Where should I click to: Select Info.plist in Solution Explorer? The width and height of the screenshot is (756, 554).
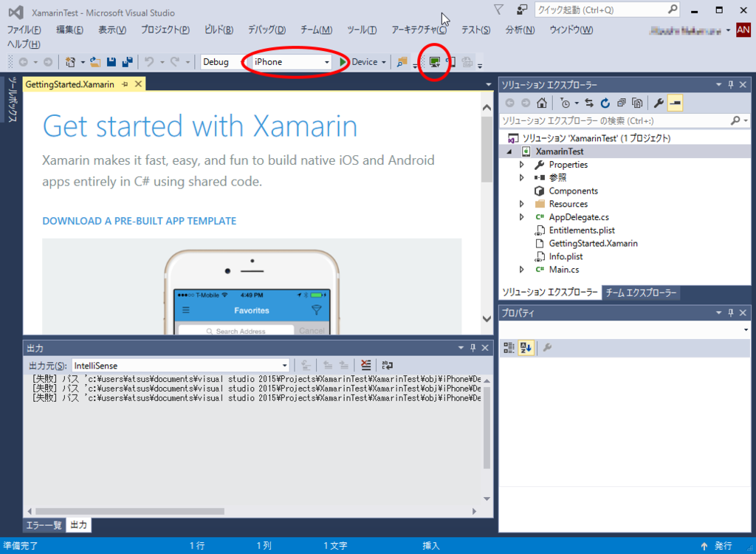[566, 256]
